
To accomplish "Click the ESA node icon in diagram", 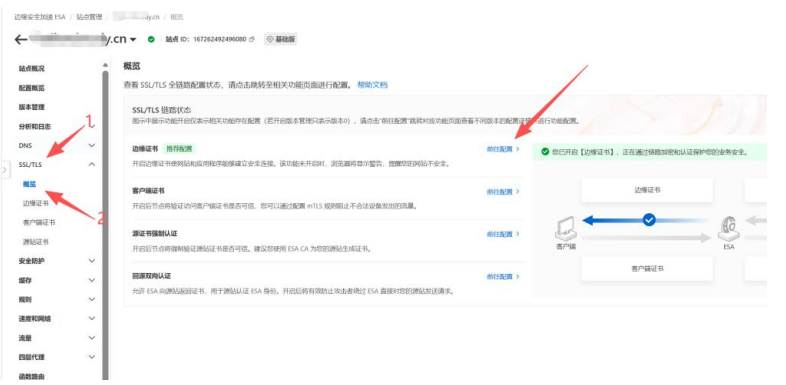I will pyautogui.click(x=728, y=228).
